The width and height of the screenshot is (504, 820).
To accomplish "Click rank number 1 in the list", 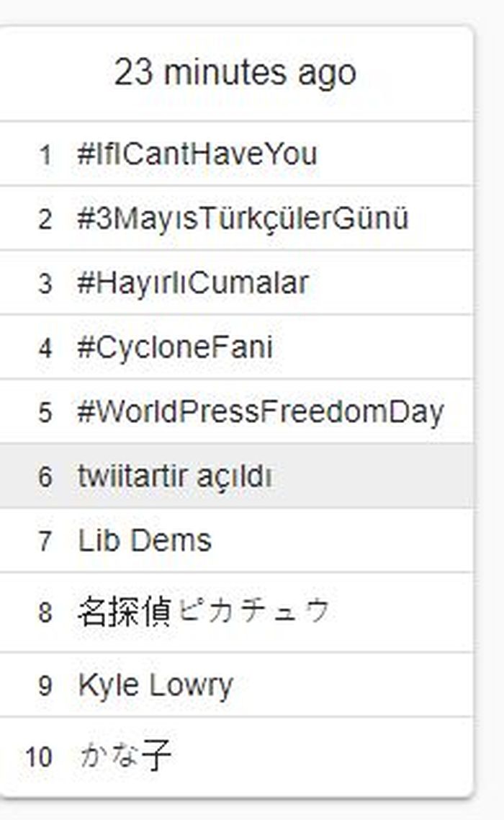I will click(x=46, y=153).
